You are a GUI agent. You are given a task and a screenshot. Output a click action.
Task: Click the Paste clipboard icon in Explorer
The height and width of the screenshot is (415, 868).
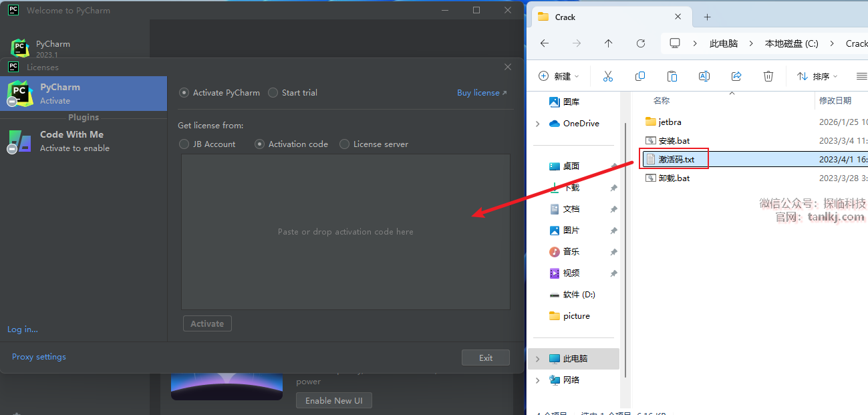click(672, 76)
